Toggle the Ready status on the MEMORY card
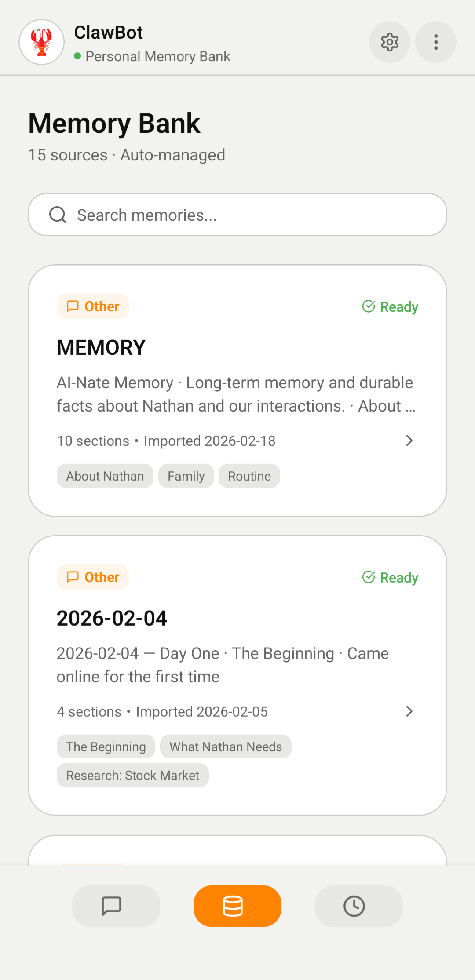The height and width of the screenshot is (980, 475). tap(389, 306)
